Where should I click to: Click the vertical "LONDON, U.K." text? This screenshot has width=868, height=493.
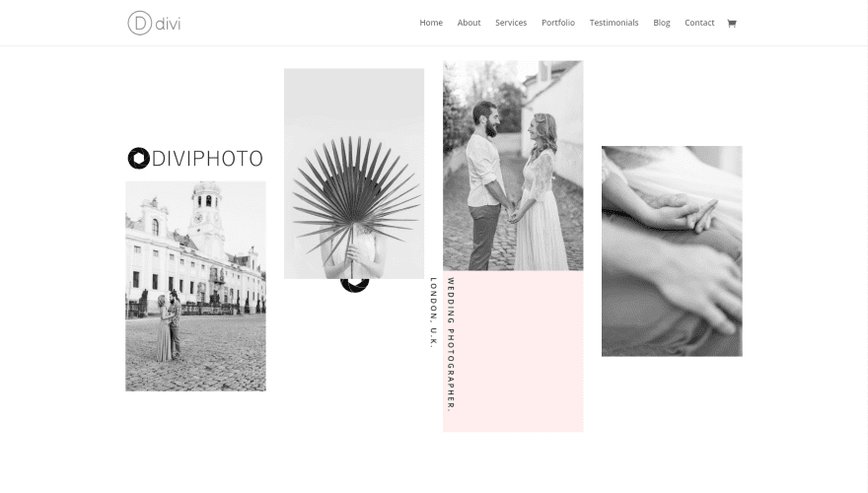[433, 313]
